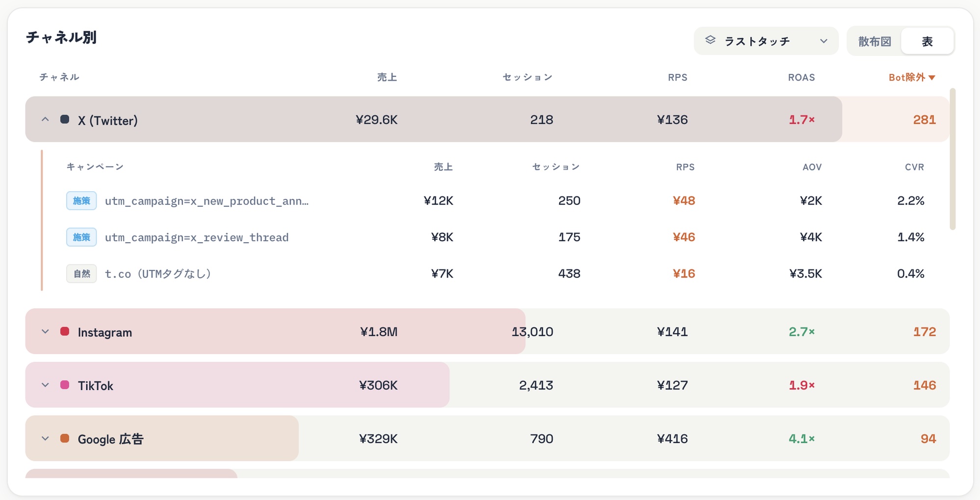The height and width of the screenshot is (500, 980).
Task: Select the 表 view toggle
Action: 927,41
